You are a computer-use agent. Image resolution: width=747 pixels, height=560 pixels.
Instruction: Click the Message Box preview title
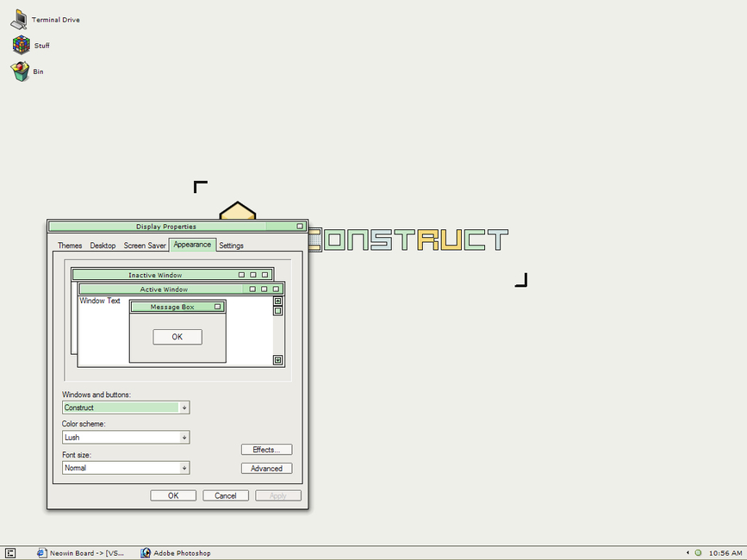pyautogui.click(x=172, y=307)
